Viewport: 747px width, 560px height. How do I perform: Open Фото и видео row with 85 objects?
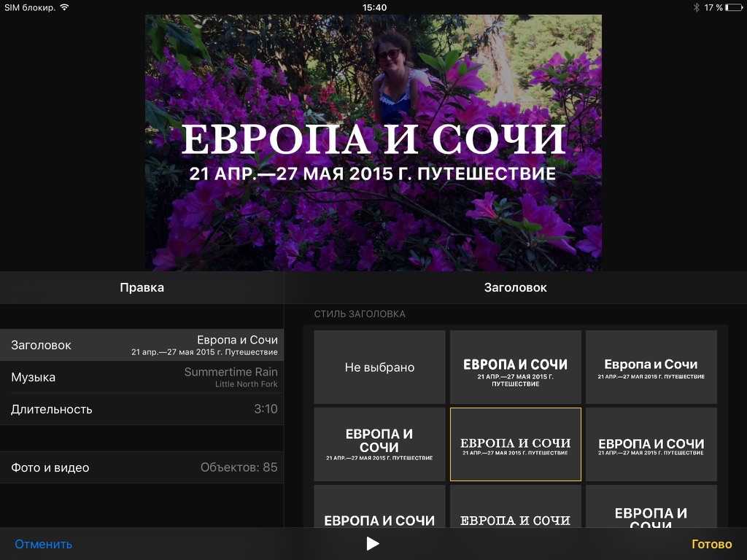tap(142, 467)
